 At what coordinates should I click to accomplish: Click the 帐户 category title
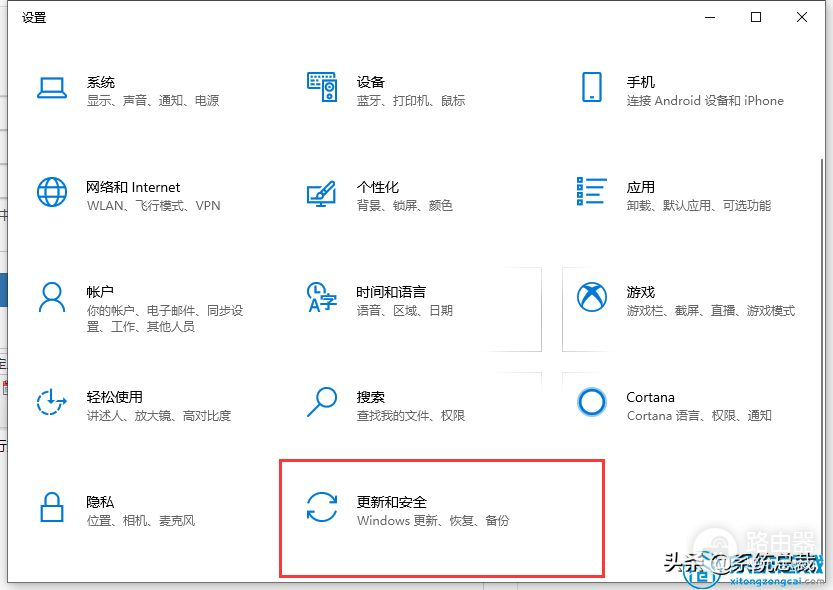click(x=100, y=292)
